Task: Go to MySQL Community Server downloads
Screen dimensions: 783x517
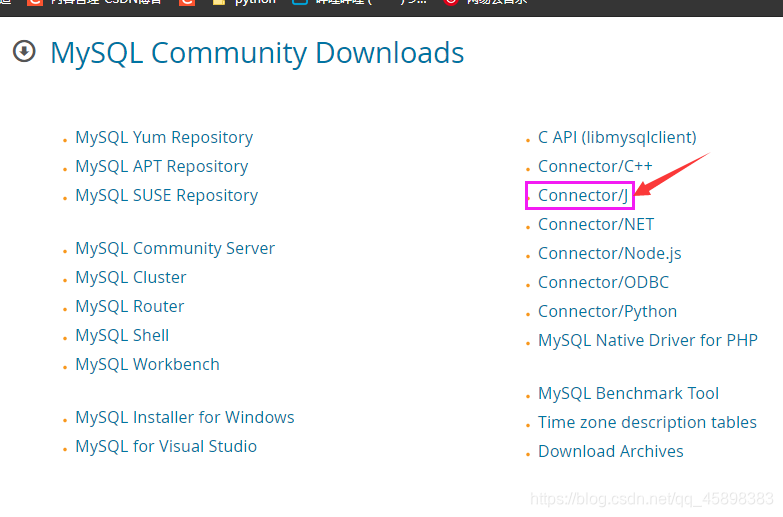Action: click(x=175, y=248)
